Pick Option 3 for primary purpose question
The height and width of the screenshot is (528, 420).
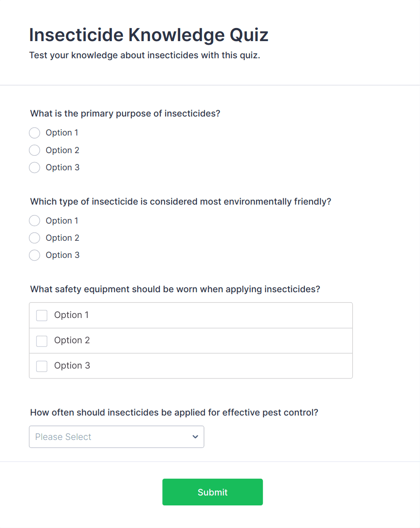tap(35, 168)
